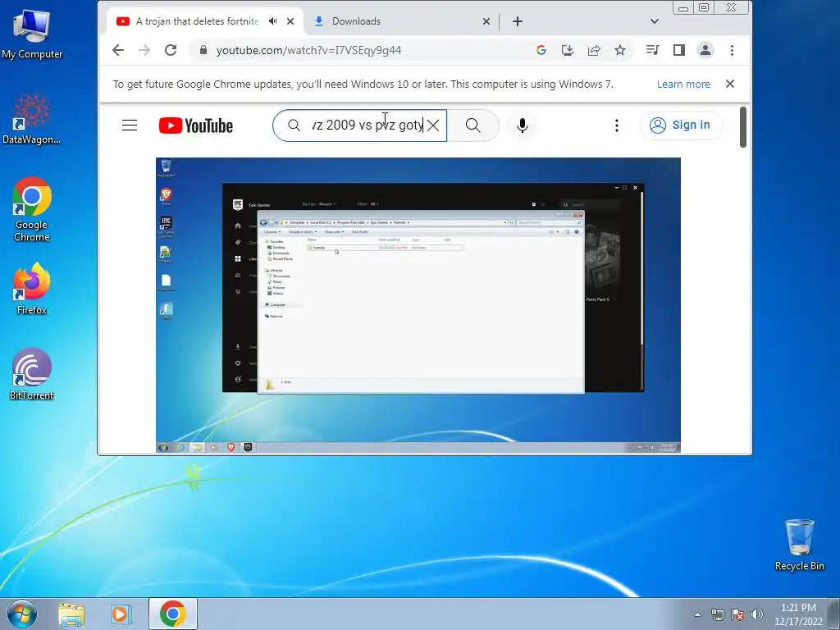Open the Chrome profile avatar
The width and height of the screenshot is (840, 630).
[x=705, y=50]
